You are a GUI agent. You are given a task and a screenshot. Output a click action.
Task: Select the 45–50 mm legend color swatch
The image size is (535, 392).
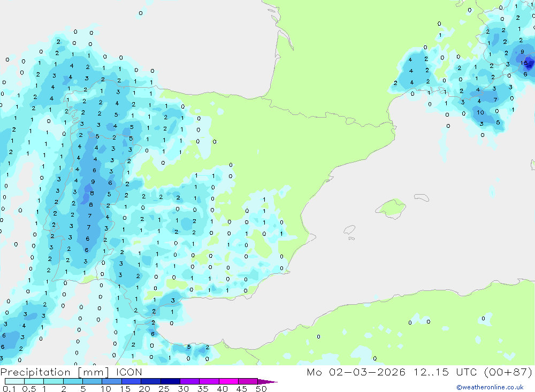pos(248,381)
